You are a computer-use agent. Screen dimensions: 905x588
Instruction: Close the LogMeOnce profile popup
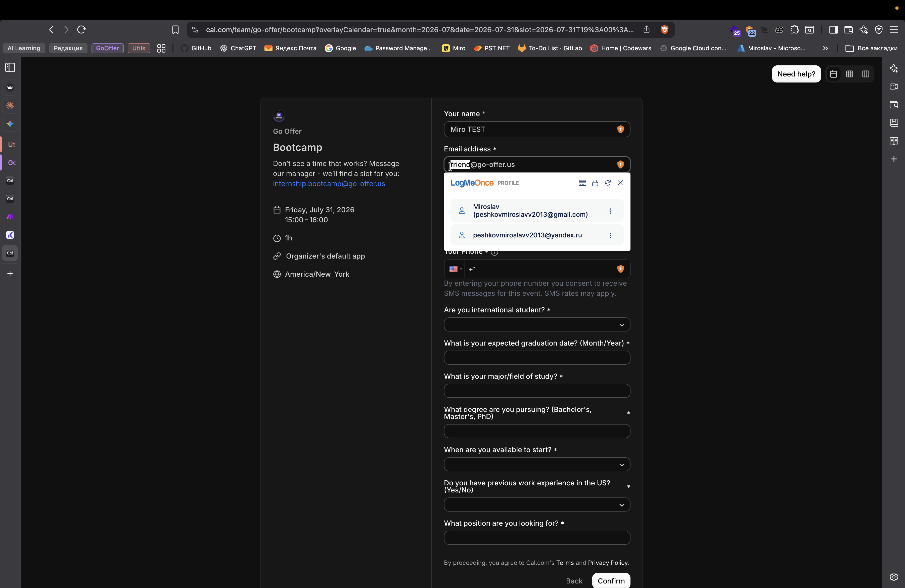620,183
